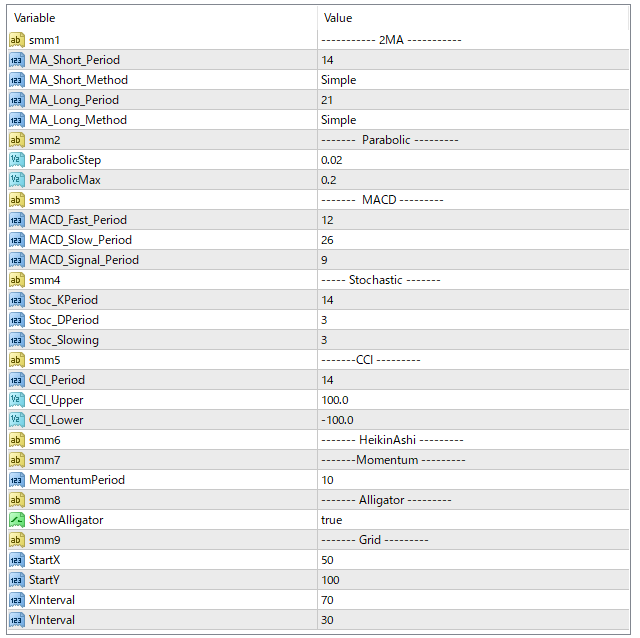640x638 pixels.
Task: Click the string icon beside smm9
Action: point(16,540)
